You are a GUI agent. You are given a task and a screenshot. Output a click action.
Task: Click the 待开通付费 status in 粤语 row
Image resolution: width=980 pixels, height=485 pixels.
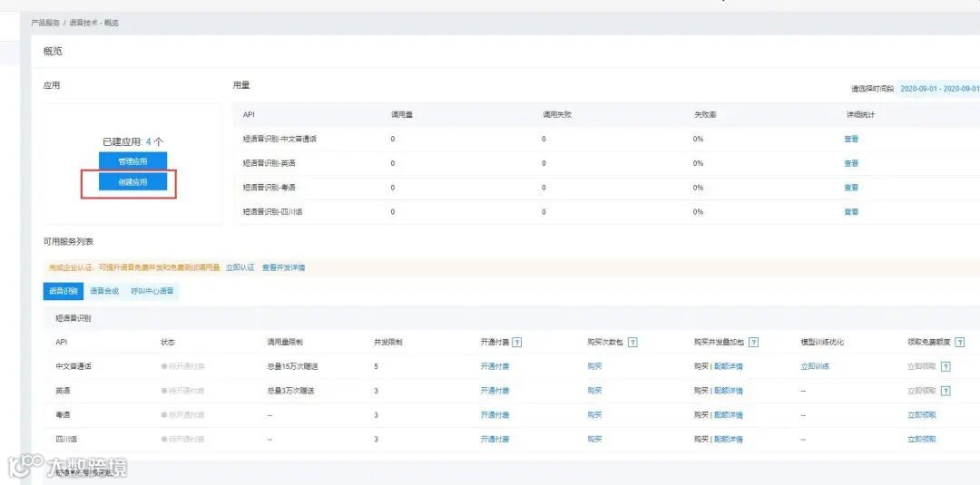[183, 415]
